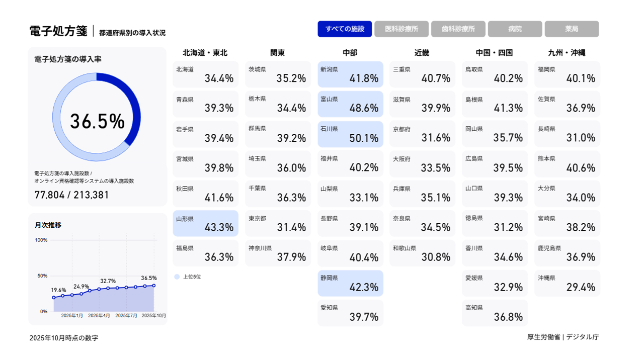Select the すべての施設 tab
The width and height of the screenshot is (644, 362).
tap(345, 29)
